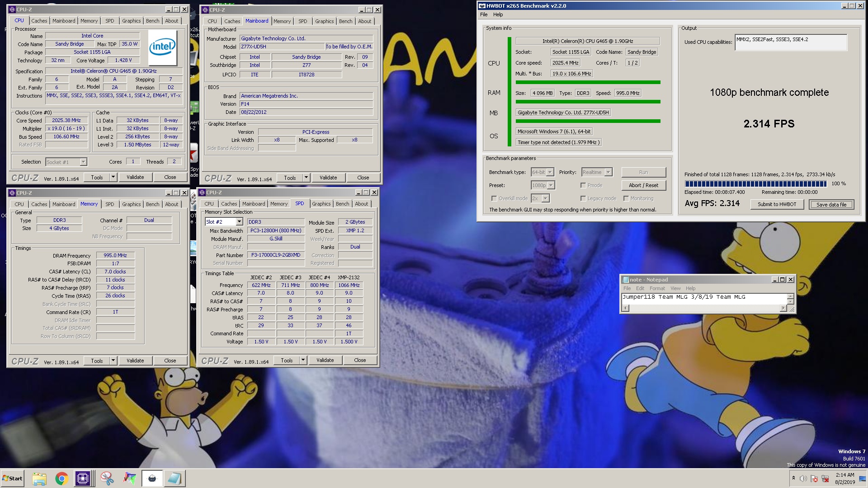Click the title bar icon of the CPU-Z CPU window
This screenshot has height=488, width=868.
pyautogui.click(x=12, y=9)
